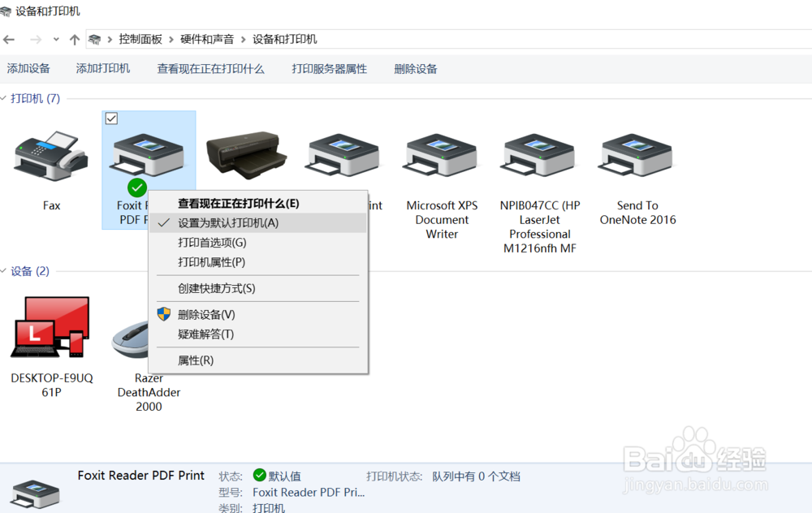Click the Devices and Printers title bar icon
Viewport: 812px width, 513px height.
click(6, 11)
